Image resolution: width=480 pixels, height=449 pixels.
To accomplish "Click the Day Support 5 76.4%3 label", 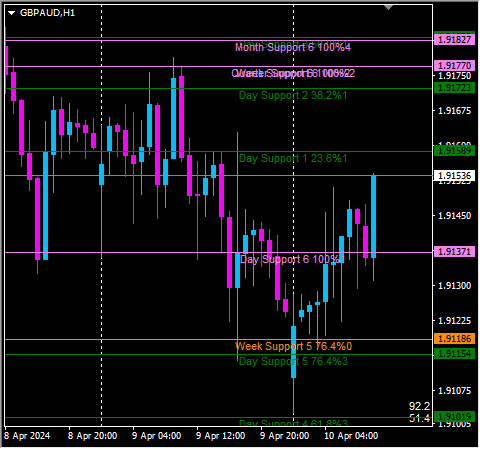I will coord(293,361).
